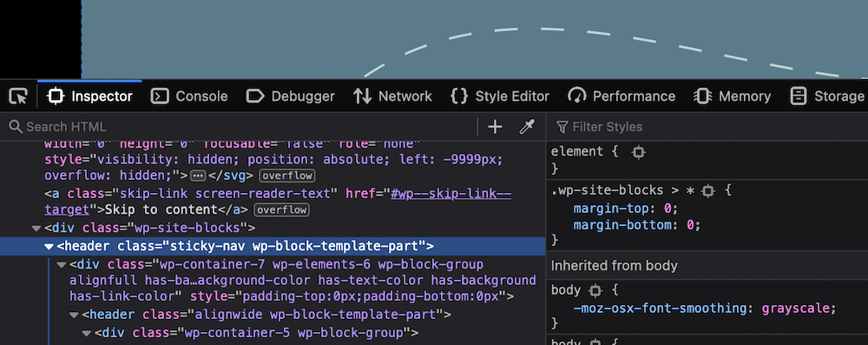868x345 pixels.
Task: Collapse the header alignwide node
Action: coord(74,315)
